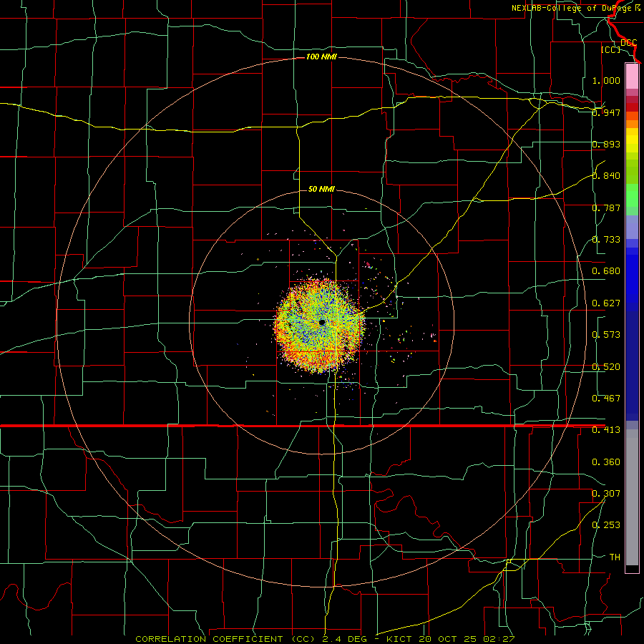Image resolution: width=644 pixels, height=644 pixels.
Task: Click the 0.627 color scale value
Action: point(606,303)
